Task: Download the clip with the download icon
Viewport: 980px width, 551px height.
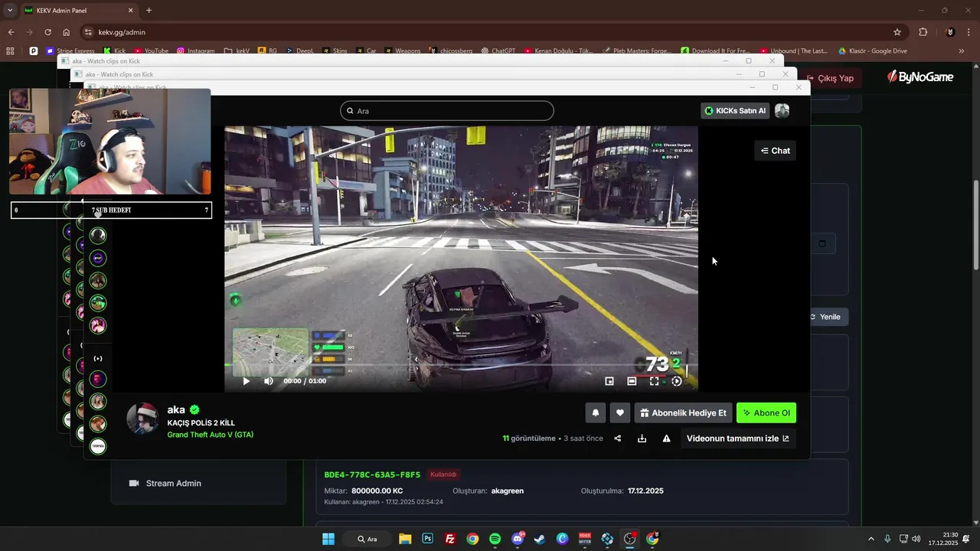Action: 642,439
